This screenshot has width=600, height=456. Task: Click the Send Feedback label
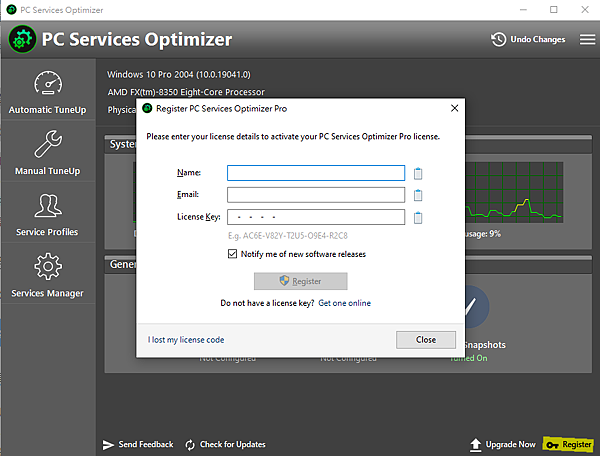(x=146, y=445)
